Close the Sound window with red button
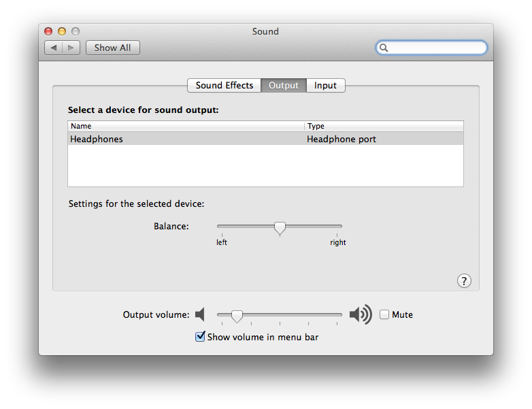 click(48, 31)
